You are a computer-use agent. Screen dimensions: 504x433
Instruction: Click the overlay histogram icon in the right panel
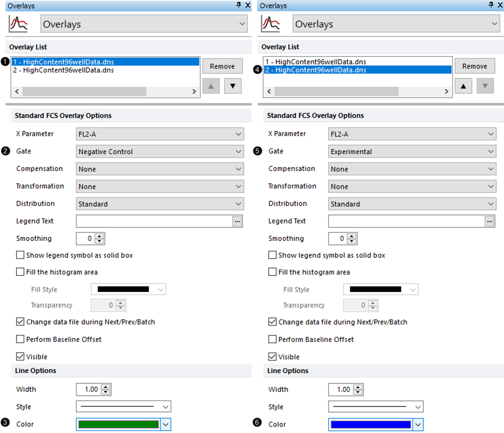point(271,24)
